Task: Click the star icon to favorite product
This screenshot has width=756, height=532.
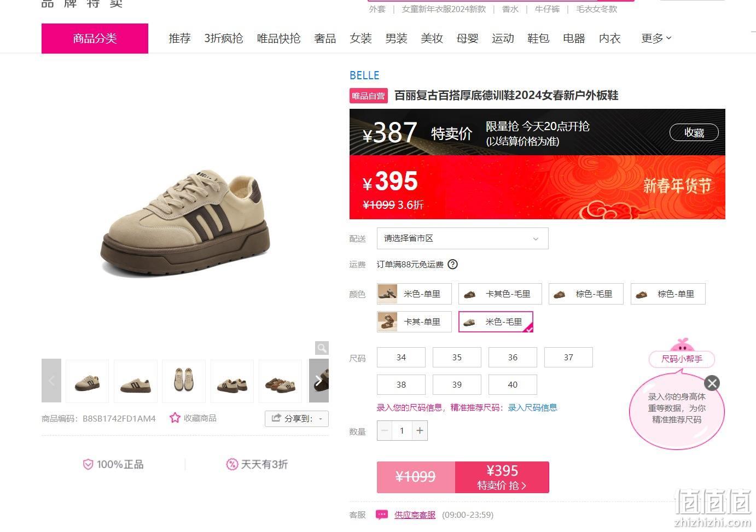Action: tap(175, 418)
